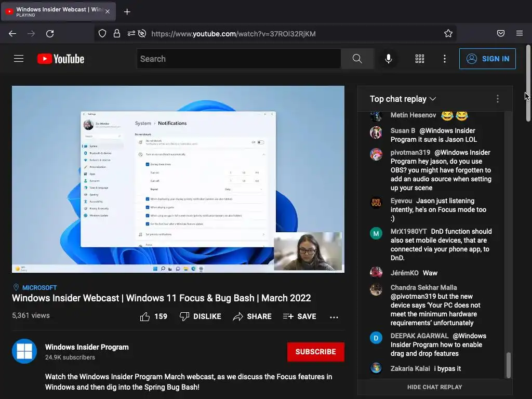This screenshot has width=532, height=399.
Task: Click chat author Chandra Sekhar Malla
Action: coord(423,287)
